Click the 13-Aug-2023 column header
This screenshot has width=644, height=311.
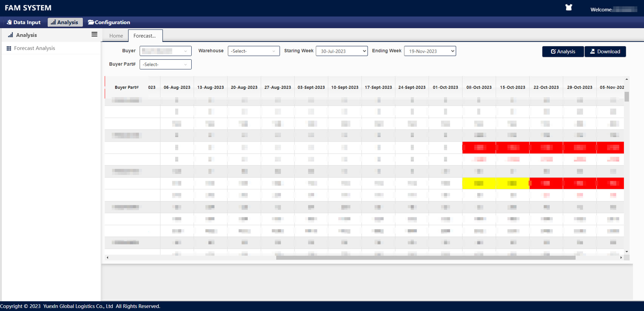point(210,87)
